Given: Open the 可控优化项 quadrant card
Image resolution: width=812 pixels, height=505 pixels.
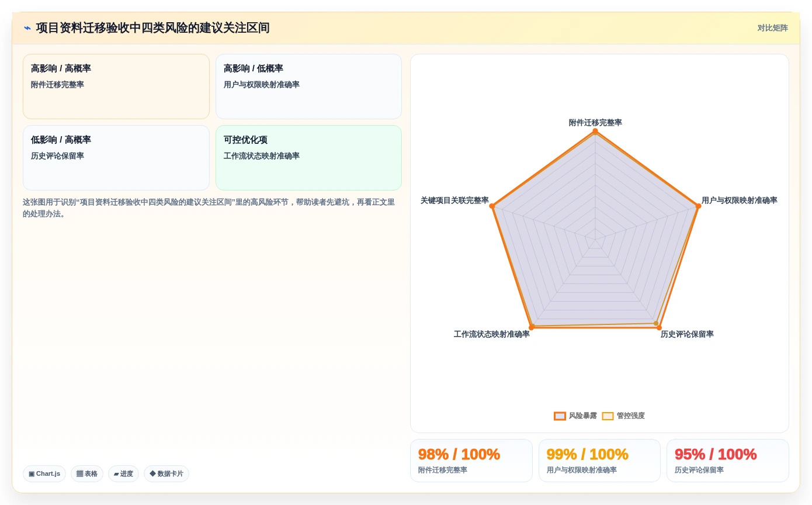Looking at the screenshot, I should click(x=308, y=158).
